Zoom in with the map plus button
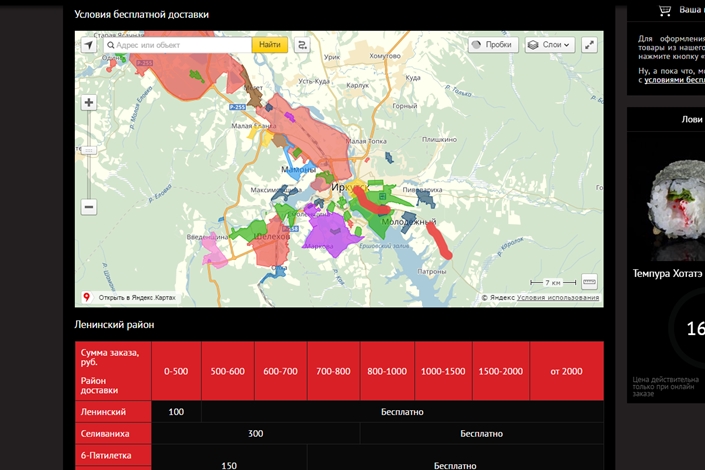 [x=89, y=103]
